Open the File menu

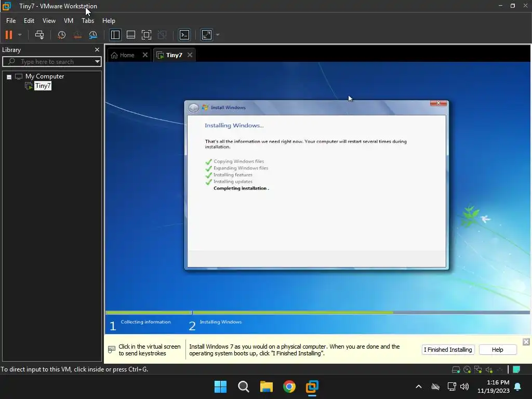(x=11, y=21)
